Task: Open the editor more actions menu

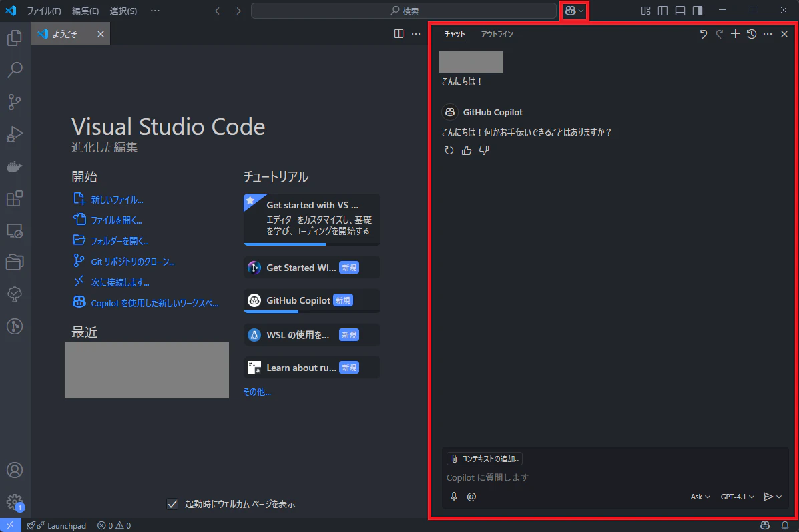Action: (416, 33)
